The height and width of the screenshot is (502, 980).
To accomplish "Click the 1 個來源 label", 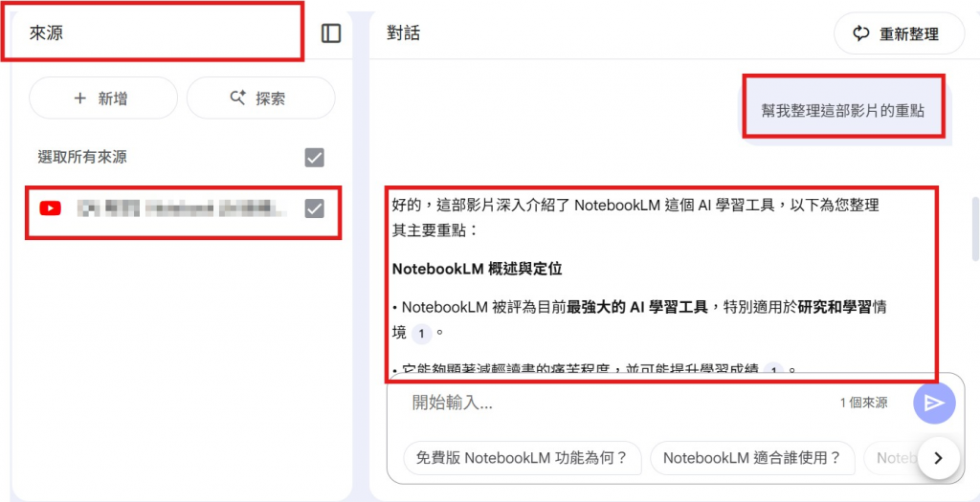I will [x=863, y=404].
